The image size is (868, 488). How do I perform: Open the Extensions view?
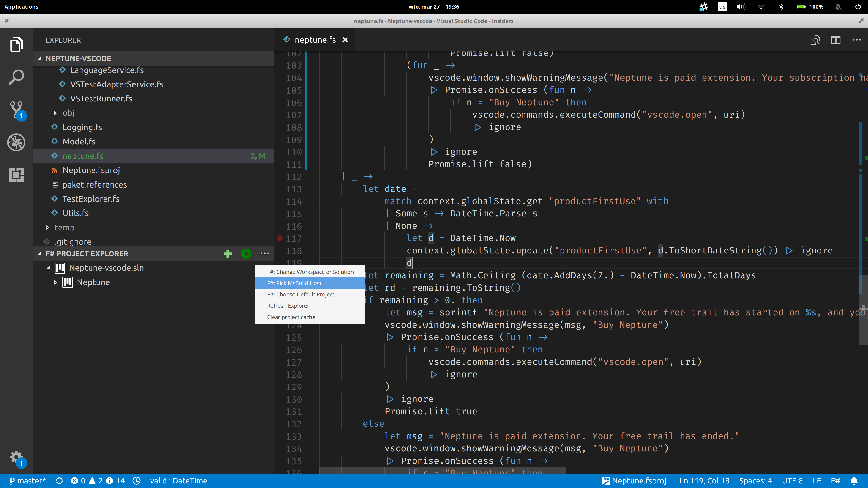click(x=16, y=175)
